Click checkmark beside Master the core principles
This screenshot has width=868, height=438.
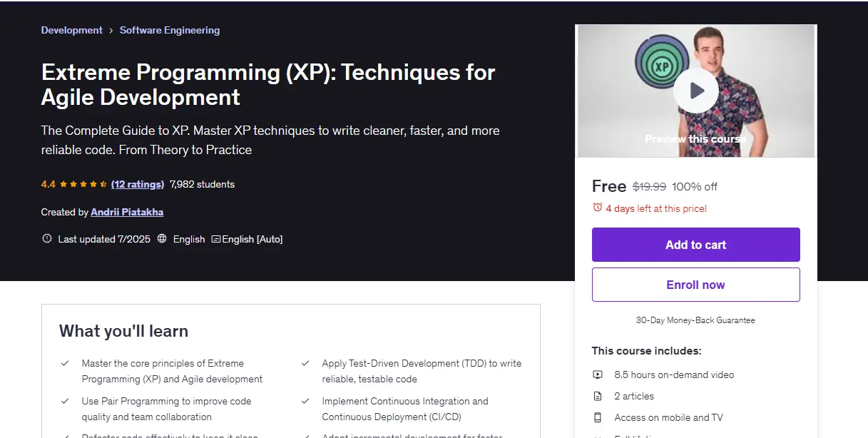click(65, 363)
